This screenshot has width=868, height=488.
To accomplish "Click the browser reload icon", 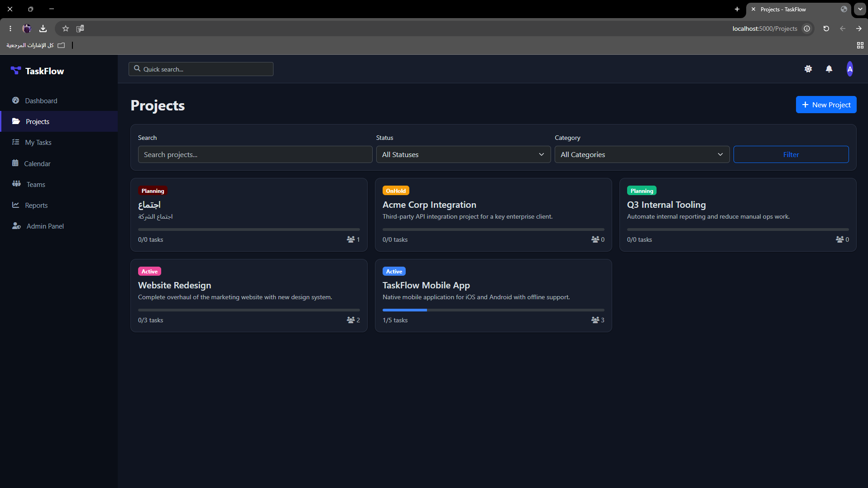I will pos(826,29).
